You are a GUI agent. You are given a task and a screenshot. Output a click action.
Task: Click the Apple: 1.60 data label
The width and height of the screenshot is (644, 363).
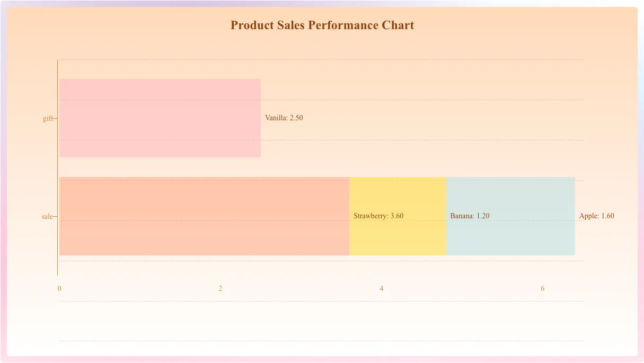[x=596, y=216]
